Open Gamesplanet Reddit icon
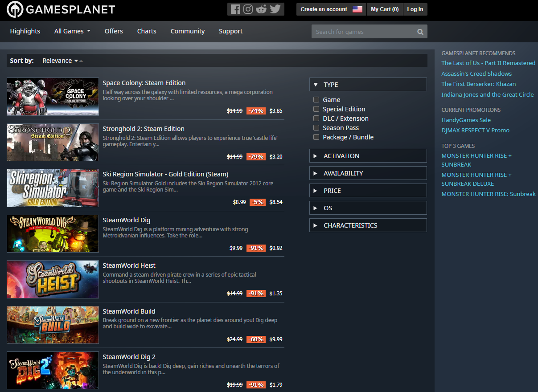The image size is (538, 392). [261, 9]
